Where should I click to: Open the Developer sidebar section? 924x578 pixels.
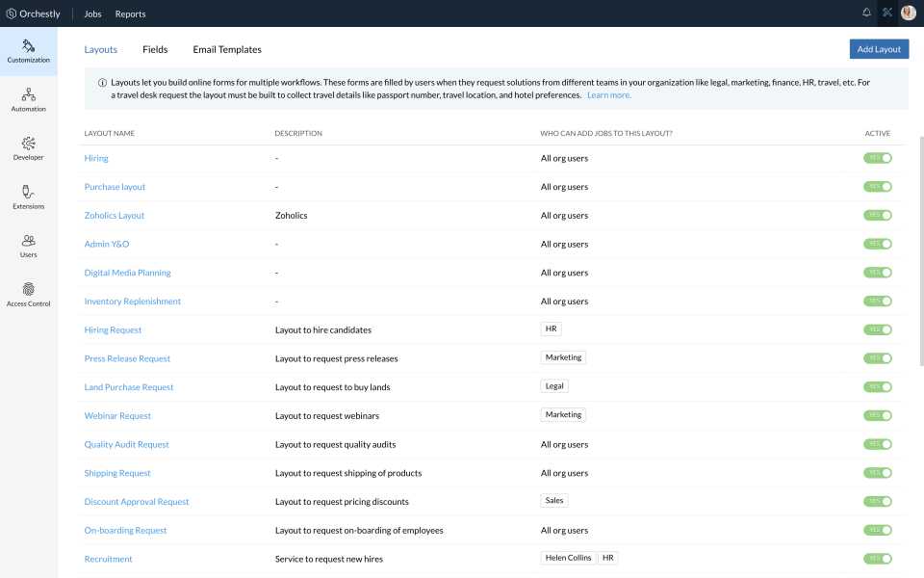(x=28, y=147)
